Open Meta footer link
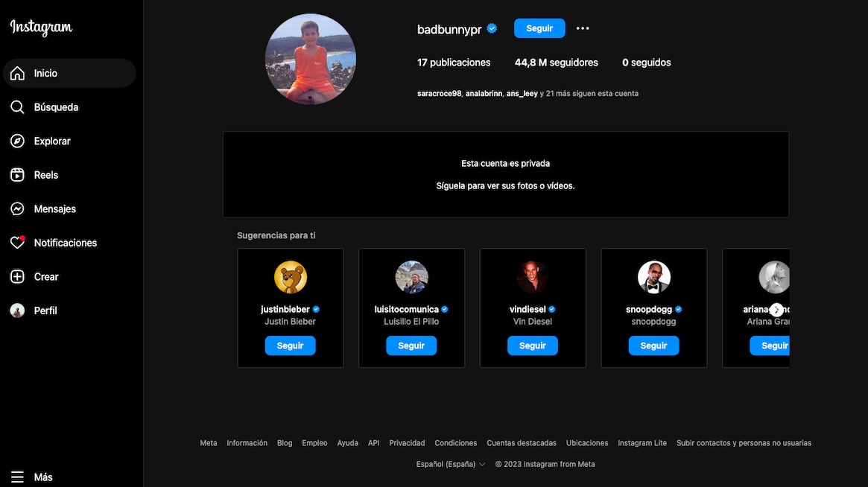This screenshot has height=487, width=868. click(x=208, y=443)
